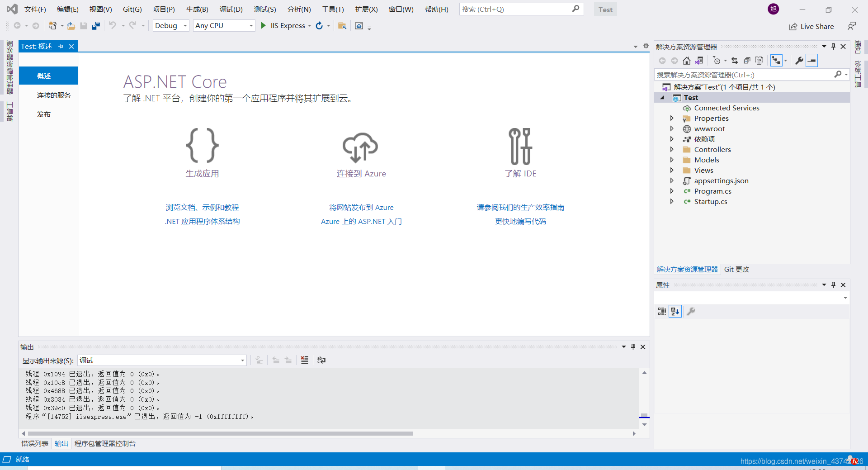Image resolution: width=868 pixels, height=470 pixels.
Task: Expand Views folder node
Action: (672, 171)
